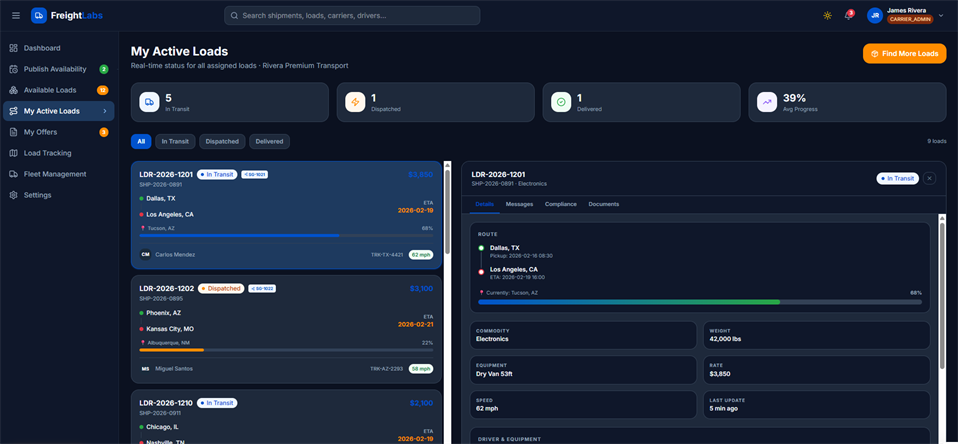
Task: Select the All filter chip
Action: (x=141, y=141)
